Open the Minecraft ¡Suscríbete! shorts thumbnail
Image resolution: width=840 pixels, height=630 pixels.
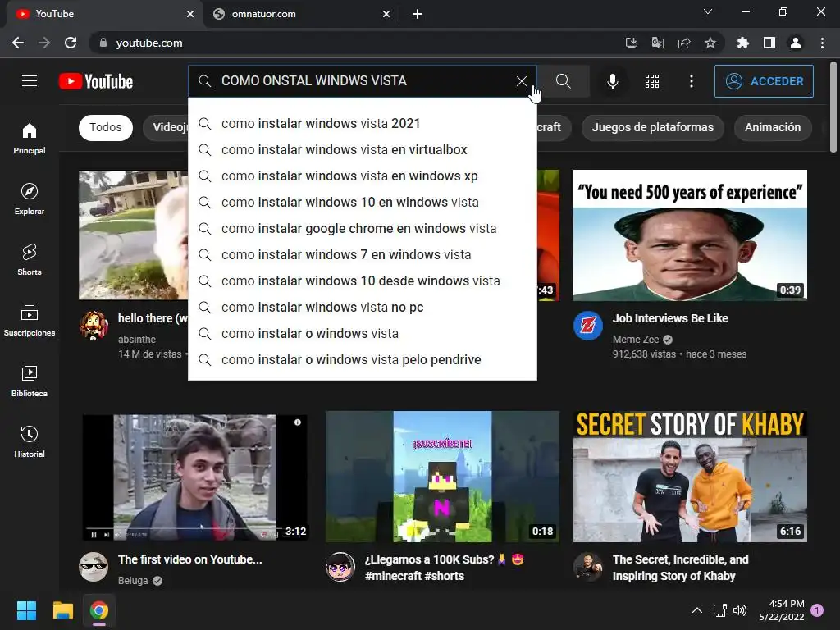tap(442, 477)
